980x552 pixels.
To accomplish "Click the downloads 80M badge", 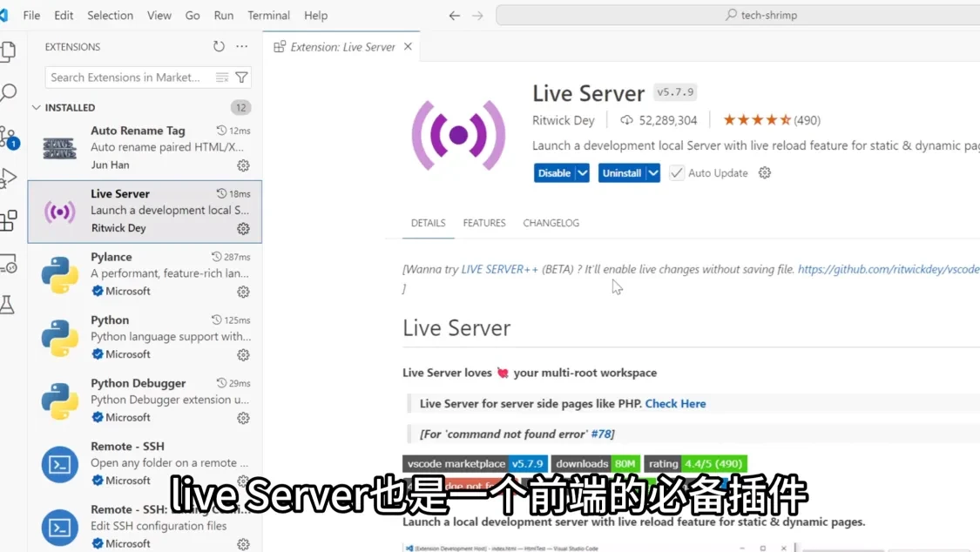I will [x=596, y=464].
